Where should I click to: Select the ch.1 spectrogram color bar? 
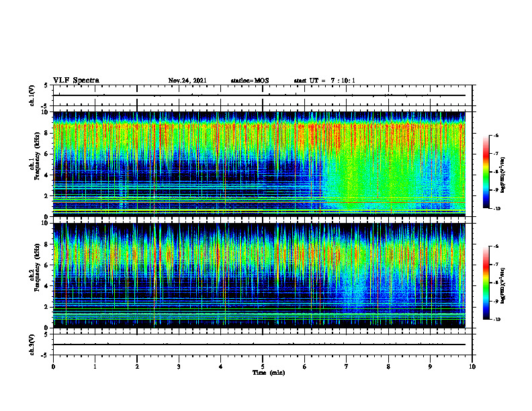(x=486, y=172)
